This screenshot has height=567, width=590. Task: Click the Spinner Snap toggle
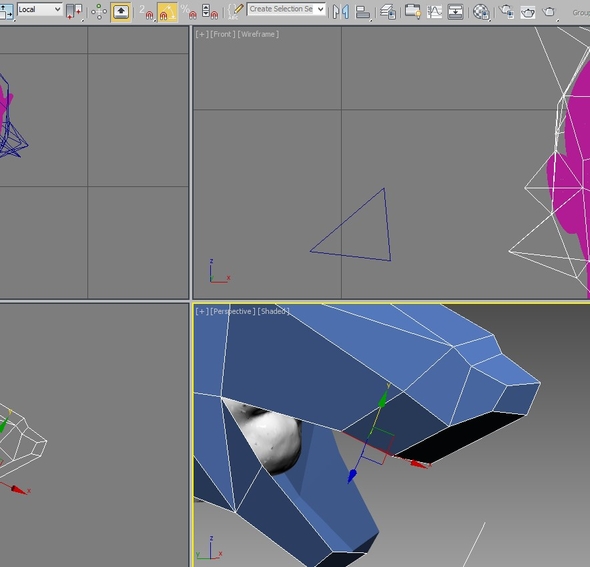(x=210, y=12)
